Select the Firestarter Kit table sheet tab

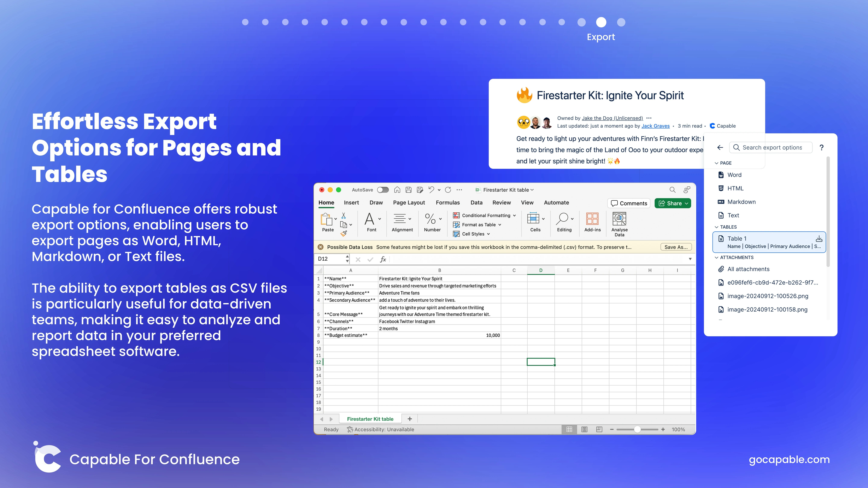point(370,419)
